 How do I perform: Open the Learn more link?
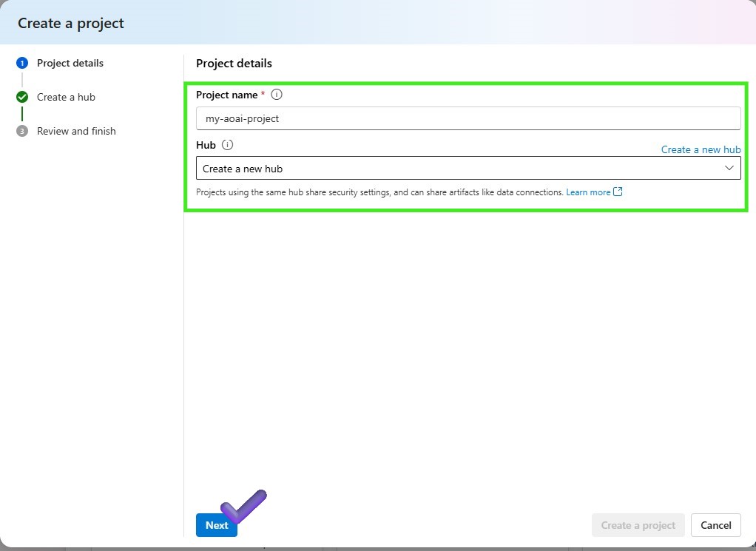(x=588, y=192)
